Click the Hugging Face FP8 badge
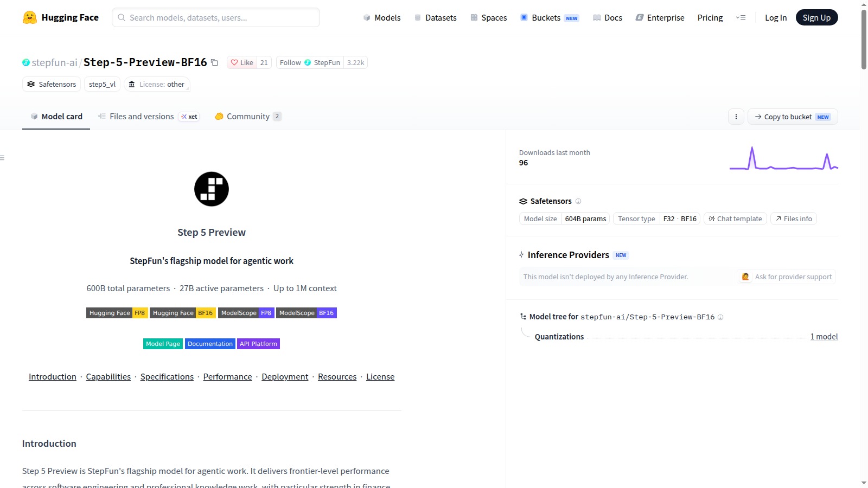 click(117, 313)
